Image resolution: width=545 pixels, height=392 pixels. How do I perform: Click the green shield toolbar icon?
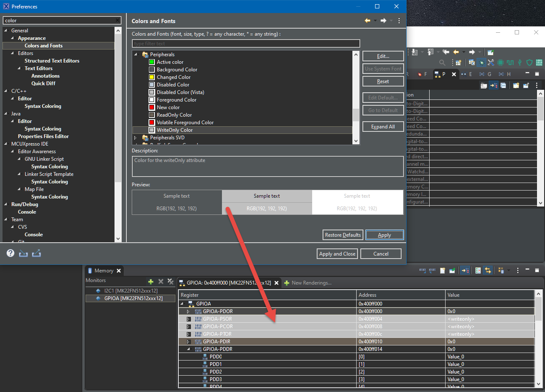(x=529, y=63)
